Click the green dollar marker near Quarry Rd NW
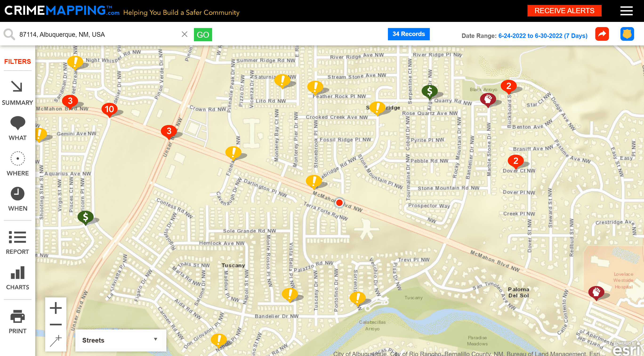 pos(430,92)
